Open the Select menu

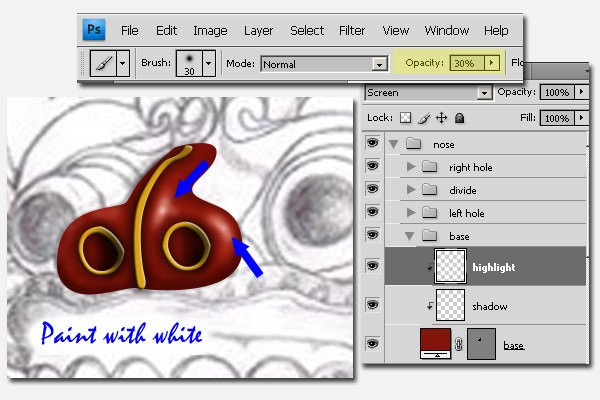307,30
